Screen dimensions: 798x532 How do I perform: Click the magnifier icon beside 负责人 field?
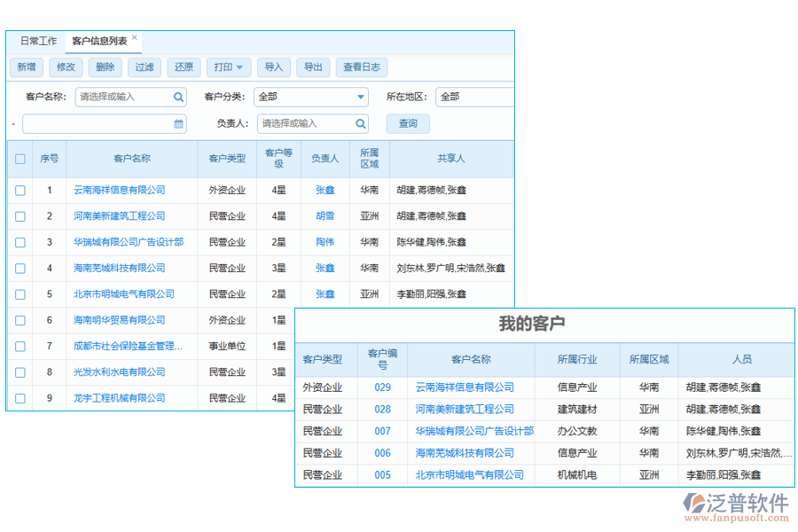pos(360,123)
